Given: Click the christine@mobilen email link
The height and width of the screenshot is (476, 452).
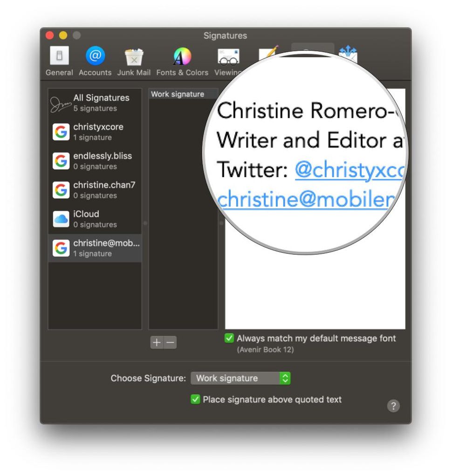Looking at the screenshot, I should (303, 200).
